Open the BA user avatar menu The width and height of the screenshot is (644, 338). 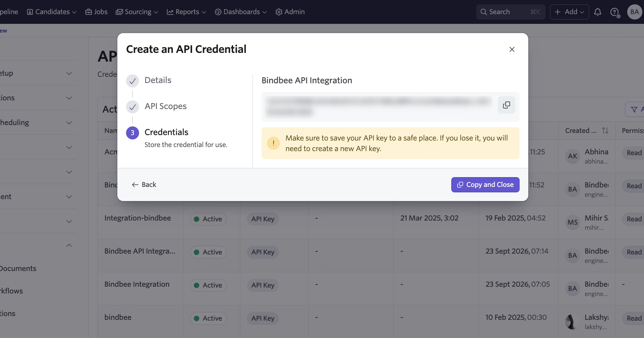tap(634, 12)
